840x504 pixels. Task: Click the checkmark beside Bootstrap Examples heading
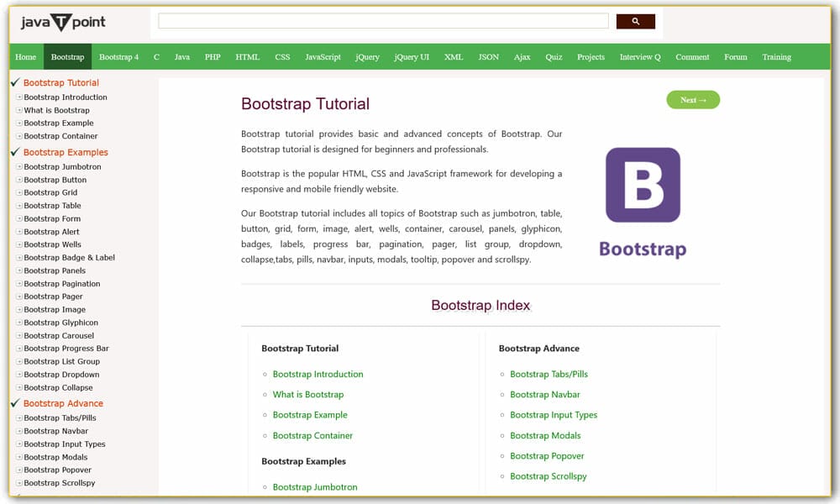(14, 152)
